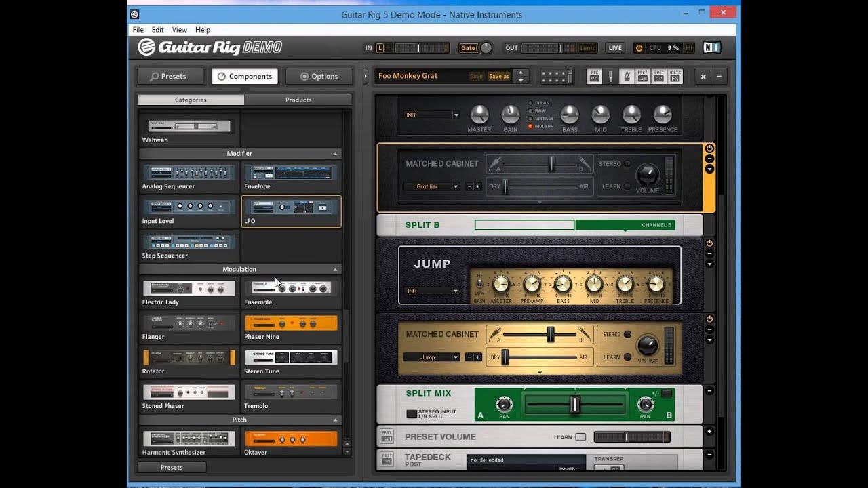Select the Envelope modifier component
The height and width of the screenshot is (488, 868).
(291, 178)
